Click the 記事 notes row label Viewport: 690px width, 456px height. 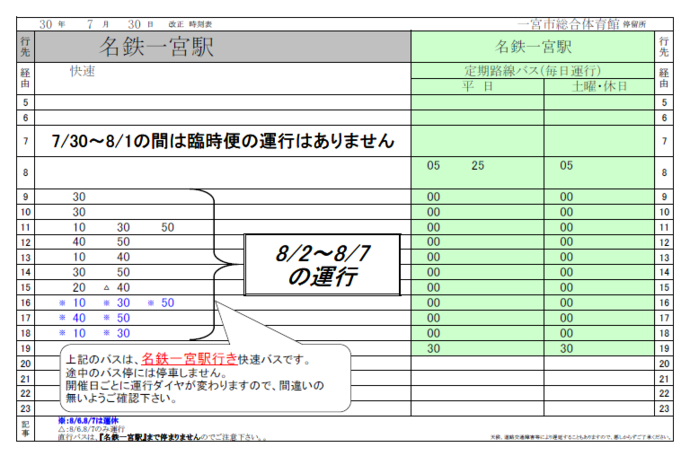pyautogui.click(x=26, y=429)
